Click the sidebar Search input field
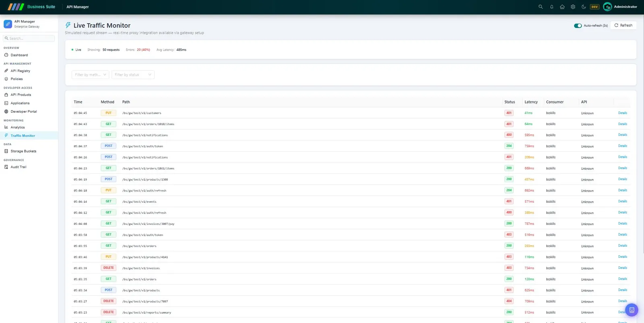The height and width of the screenshot is (323, 644). tap(29, 38)
